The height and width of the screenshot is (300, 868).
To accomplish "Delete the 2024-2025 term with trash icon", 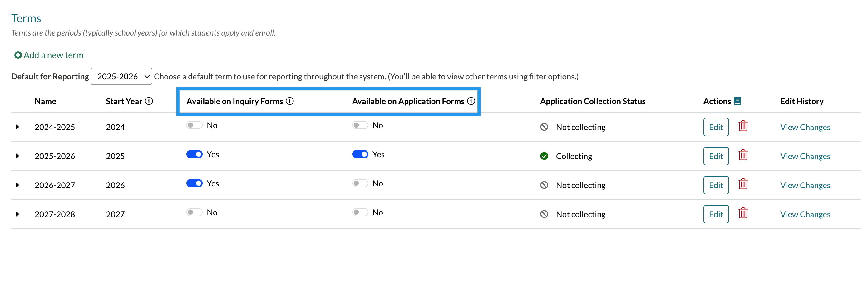I will 743,126.
